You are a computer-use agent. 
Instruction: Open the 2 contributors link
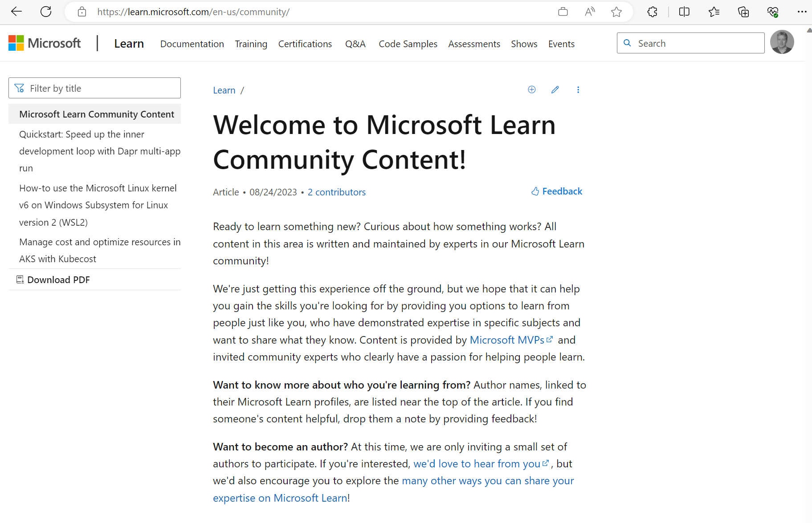[x=337, y=192]
